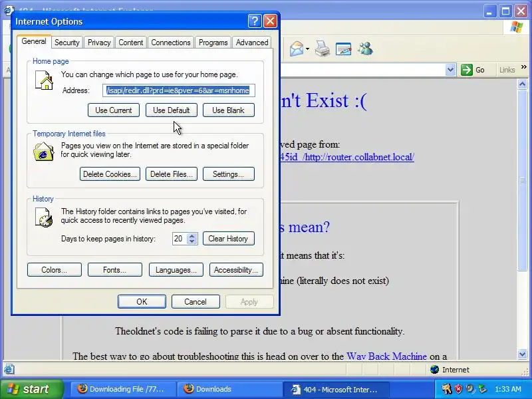The height and width of the screenshot is (399, 532).
Task: Click Delete Cookies button
Action: click(110, 174)
